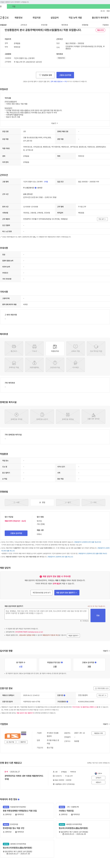
Task: Click the 자녀 학자금 지원 icon
Action: (96, 348)
